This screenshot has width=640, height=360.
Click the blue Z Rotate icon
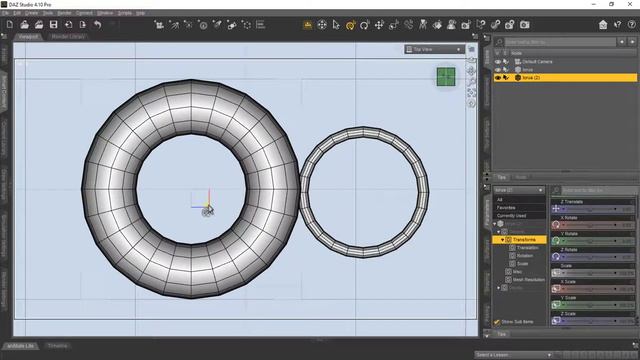click(556, 257)
